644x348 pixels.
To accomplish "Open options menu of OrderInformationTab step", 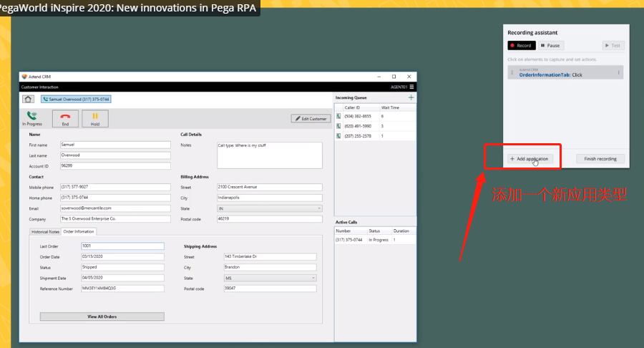I will 618,73.
